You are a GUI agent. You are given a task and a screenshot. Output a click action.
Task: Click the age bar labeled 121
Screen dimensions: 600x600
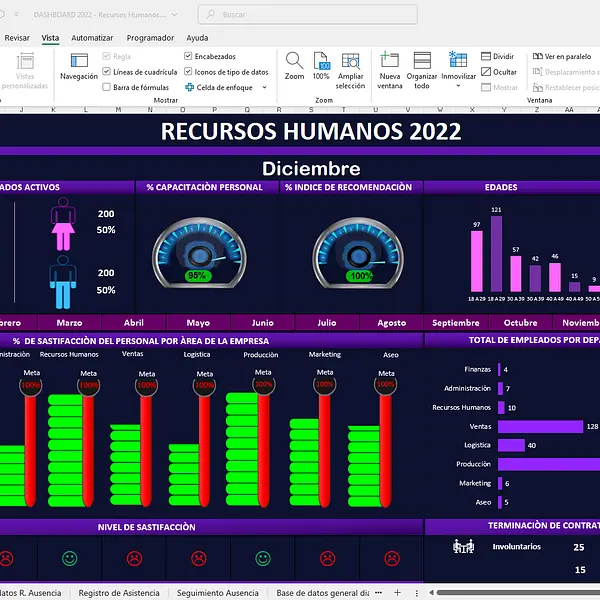tap(496, 254)
